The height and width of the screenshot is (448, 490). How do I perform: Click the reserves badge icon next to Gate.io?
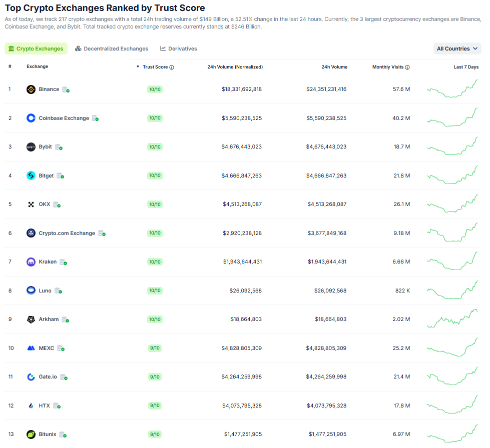coord(64,377)
